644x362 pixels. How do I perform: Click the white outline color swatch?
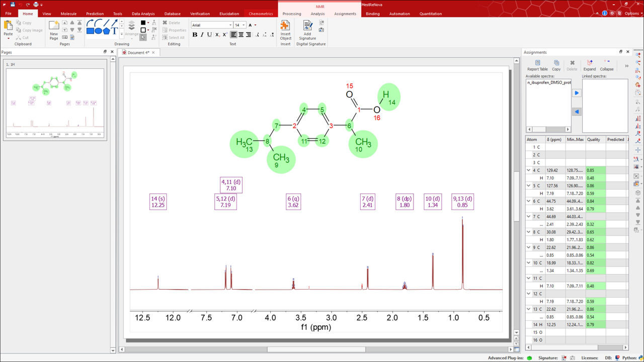click(x=143, y=30)
